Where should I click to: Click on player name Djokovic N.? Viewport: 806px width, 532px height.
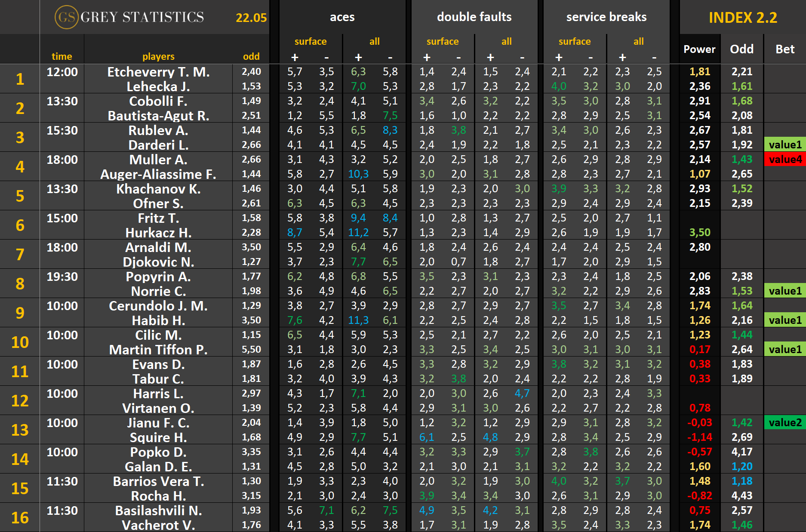click(x=158, y=262)
